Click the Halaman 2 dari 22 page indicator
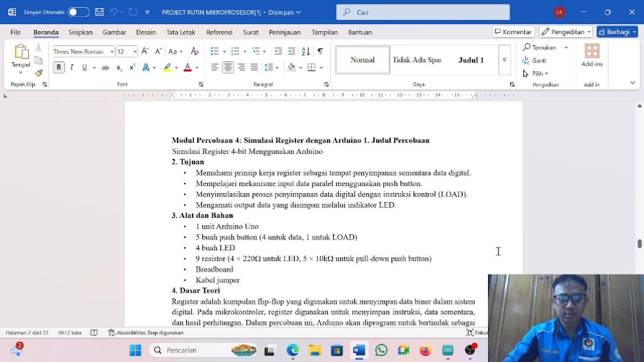 pyautogui.click(x=27, y=332)
